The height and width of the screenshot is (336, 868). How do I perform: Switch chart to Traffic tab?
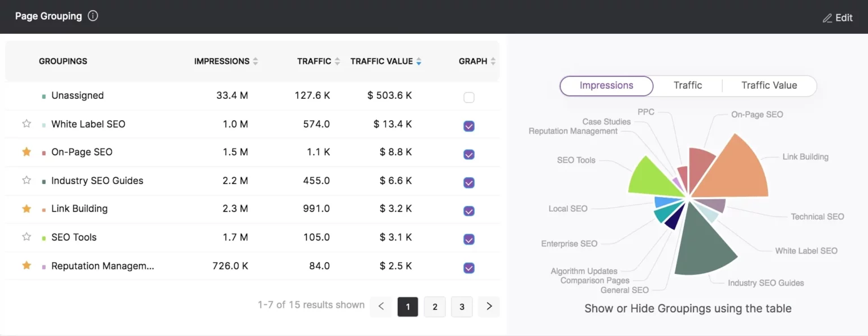click(687, 86)
